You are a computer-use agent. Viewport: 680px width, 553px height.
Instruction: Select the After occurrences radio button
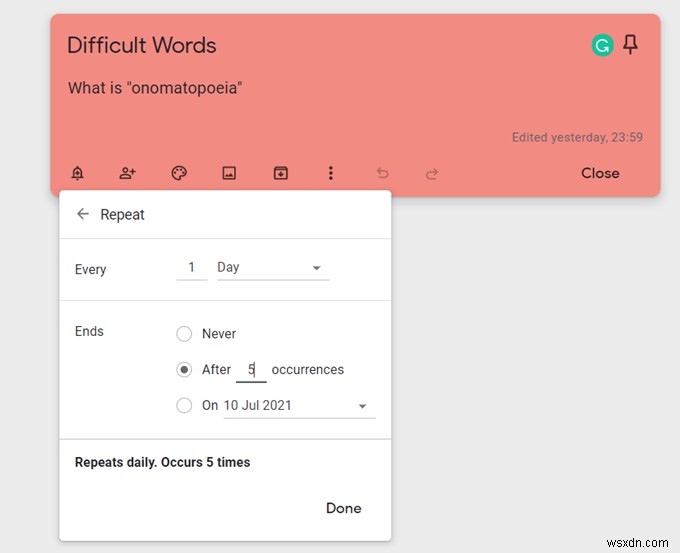tap(184, 370)
